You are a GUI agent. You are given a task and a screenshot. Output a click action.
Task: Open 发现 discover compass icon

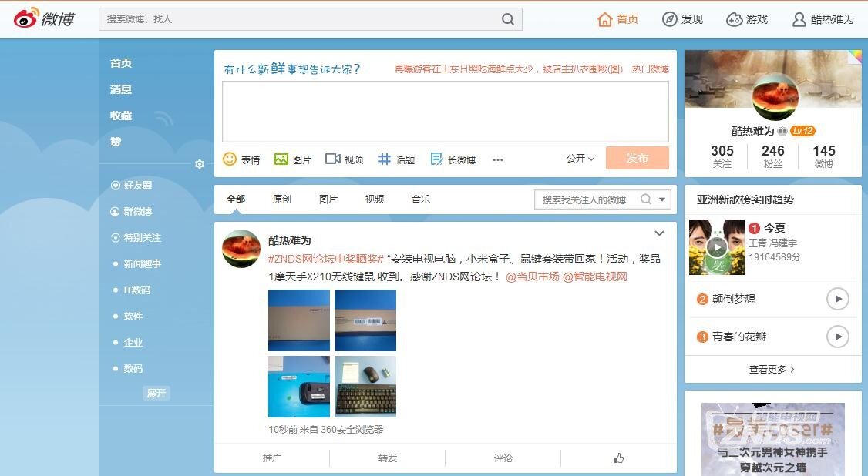pos(669,20)
